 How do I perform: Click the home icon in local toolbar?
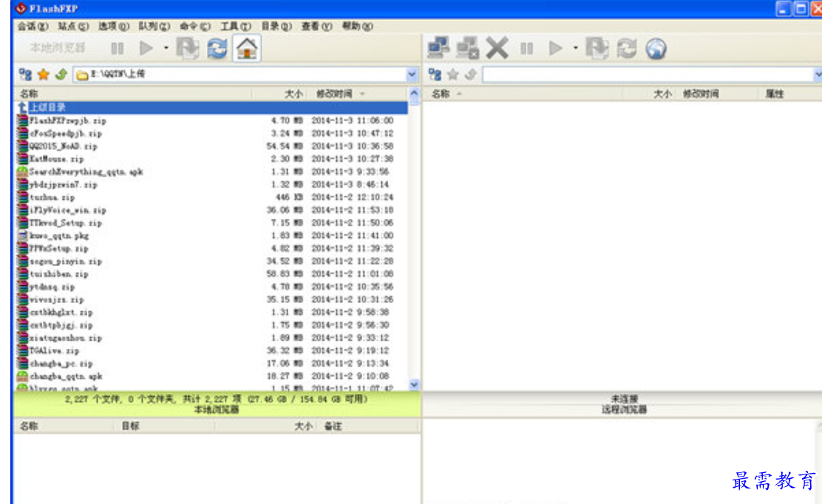[x=247, y=49]
